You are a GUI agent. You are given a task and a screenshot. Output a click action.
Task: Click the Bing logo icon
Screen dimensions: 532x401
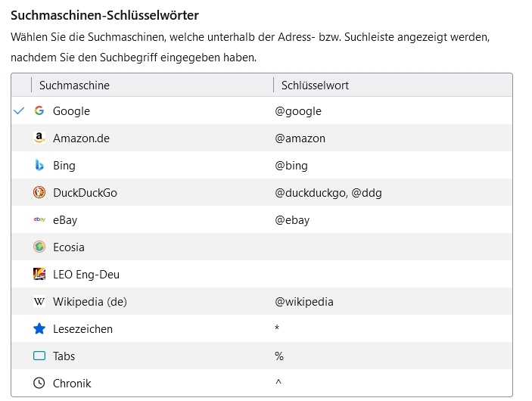39,166
